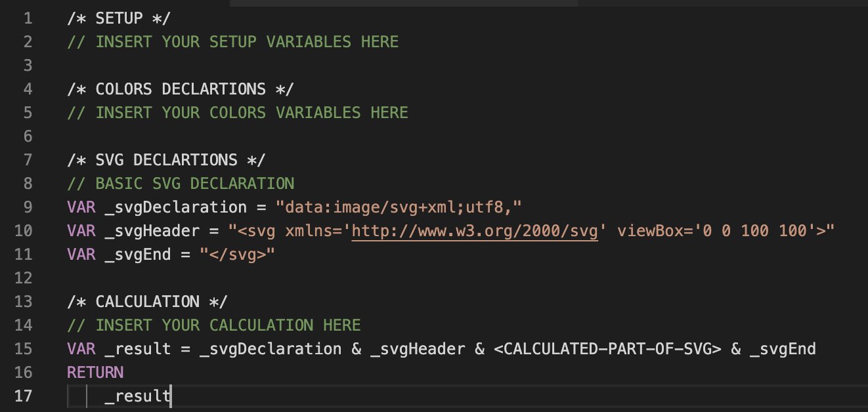Click the BASIC SVG DECLARATION comment
This screenshot has height=412, width=868.
click(x=181, y=184)
